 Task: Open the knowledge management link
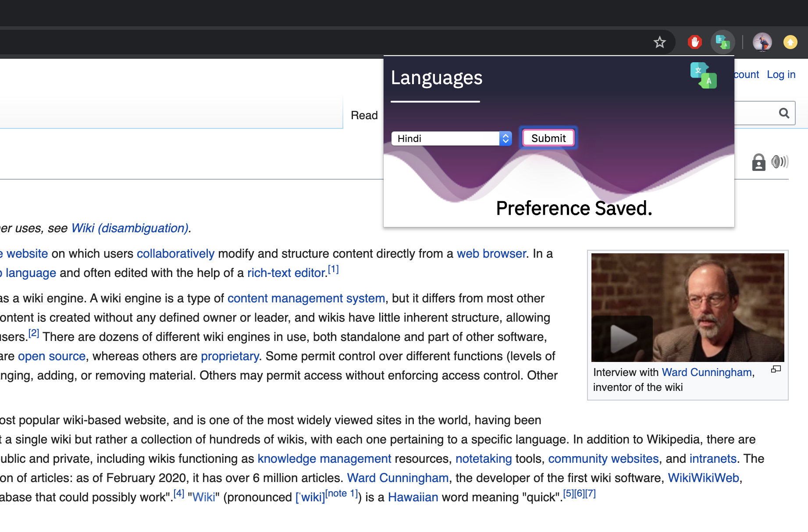[324, 459]
